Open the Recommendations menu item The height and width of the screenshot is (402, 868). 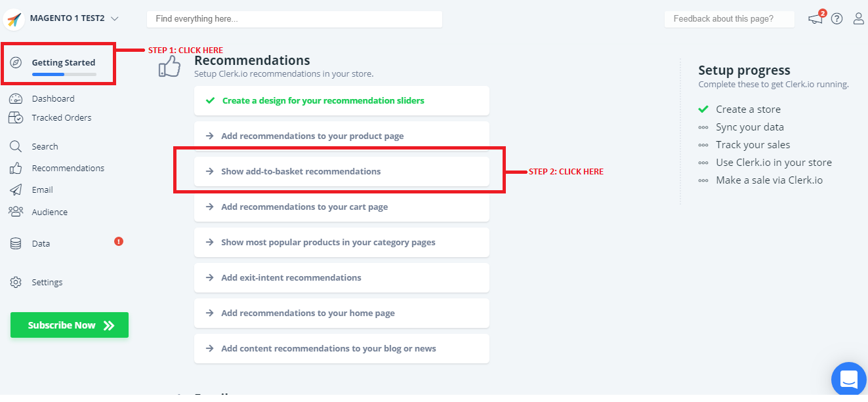click(68, 169)
